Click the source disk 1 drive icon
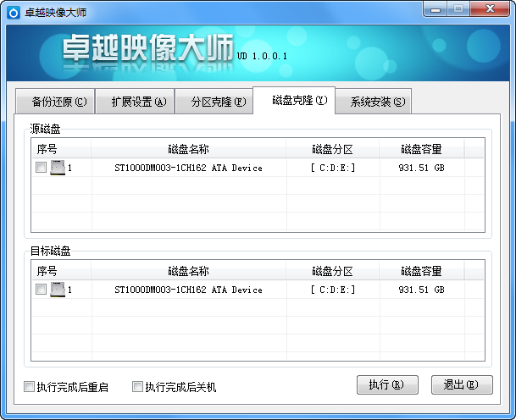Viewport: 516px width, 420px height. 58,168
